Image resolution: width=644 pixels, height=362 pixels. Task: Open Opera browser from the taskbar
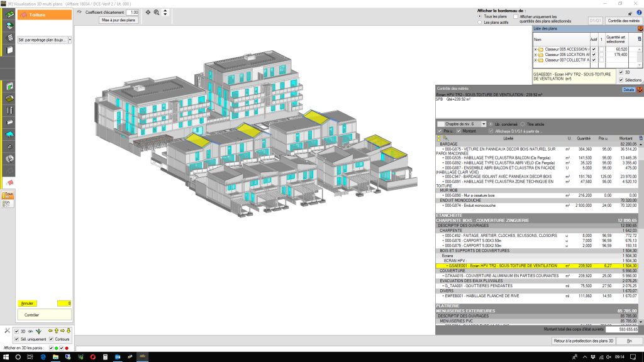point(93,357)
